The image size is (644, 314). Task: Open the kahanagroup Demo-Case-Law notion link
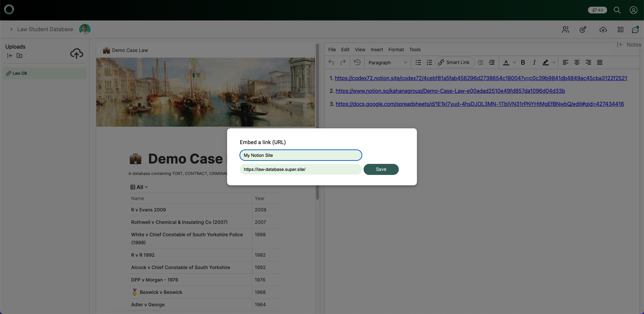(x=450, y=91)
